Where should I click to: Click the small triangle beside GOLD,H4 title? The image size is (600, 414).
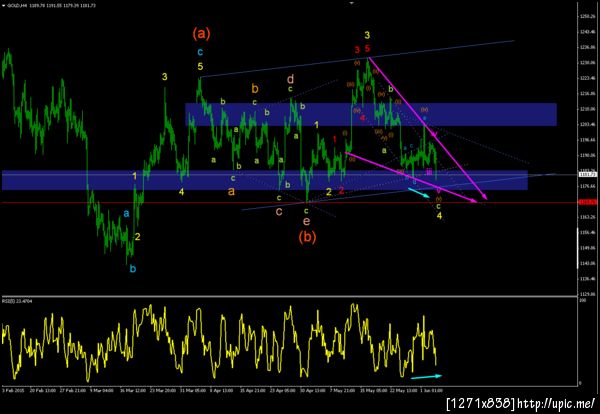(4, 5)
